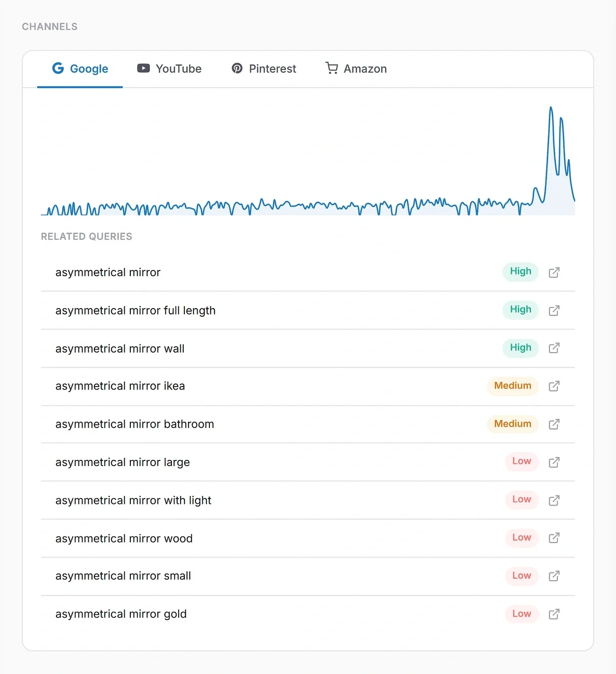Open external link for asymmetrical mirror gold
This screenshot has width=616, height=674.
click(554, 614)
